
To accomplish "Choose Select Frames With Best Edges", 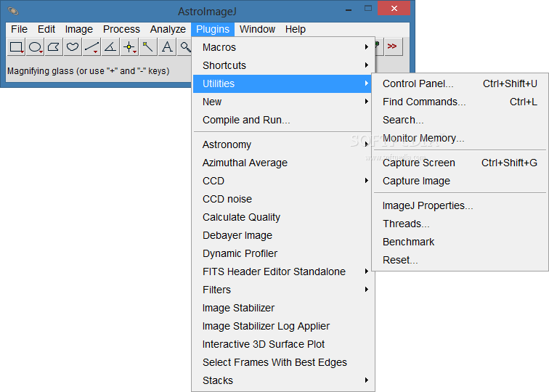I will (x=284, y=363).
